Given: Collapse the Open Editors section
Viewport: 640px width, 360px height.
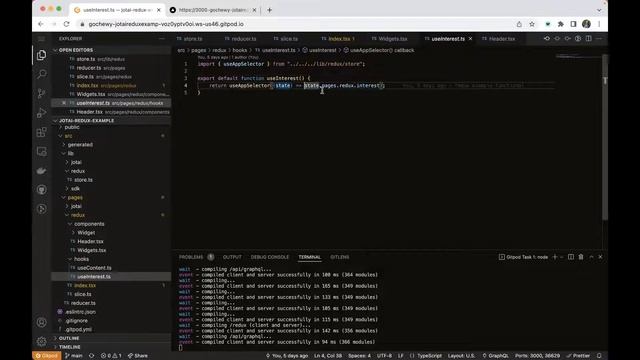Looking at the screenshot, I should [x=76, y=50].
